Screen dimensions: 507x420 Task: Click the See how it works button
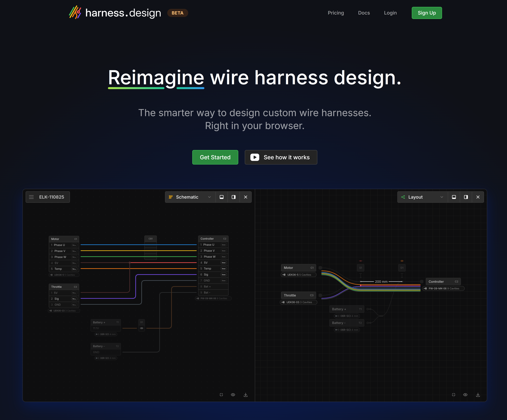281,157
